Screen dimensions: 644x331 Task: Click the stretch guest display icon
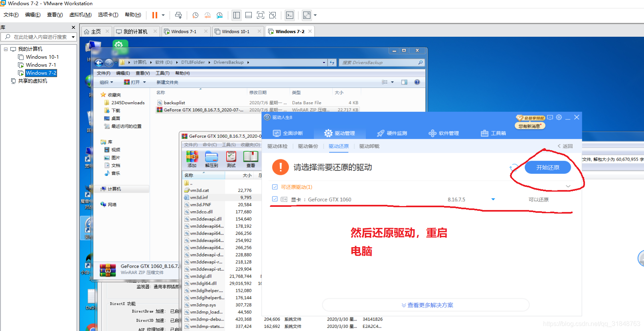click(307, 15)
